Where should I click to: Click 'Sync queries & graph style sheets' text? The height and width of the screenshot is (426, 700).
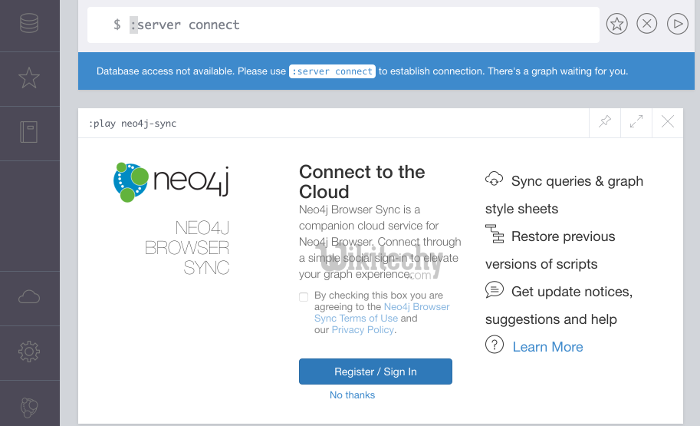(564, 195)
